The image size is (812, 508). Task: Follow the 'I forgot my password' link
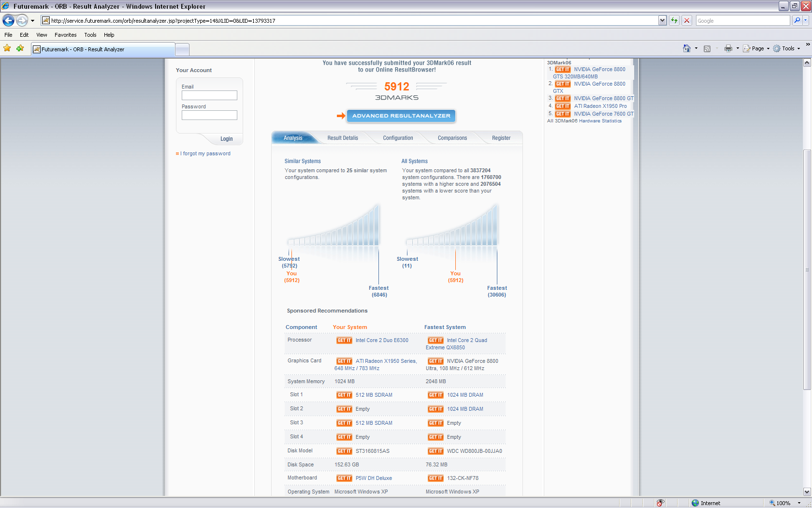(x=206, y=153)
